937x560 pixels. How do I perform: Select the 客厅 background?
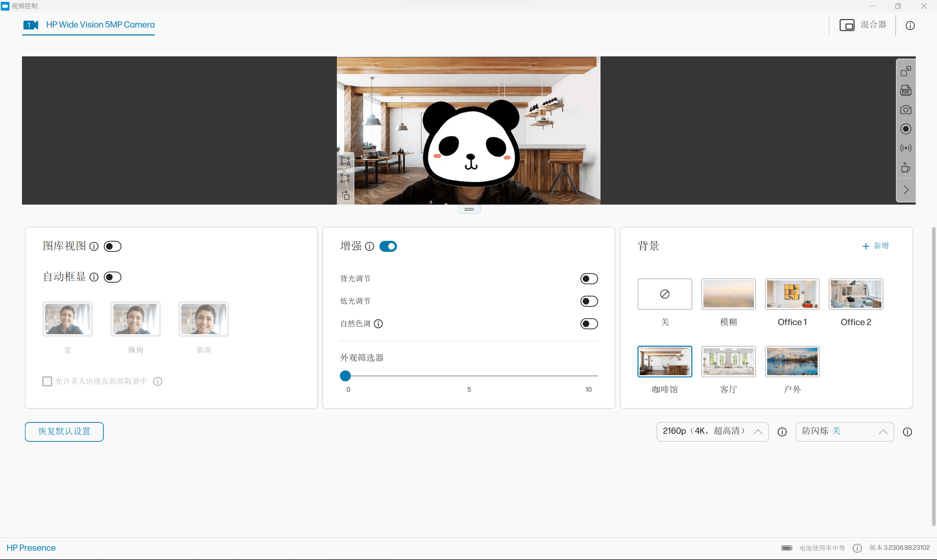(728, 362)
